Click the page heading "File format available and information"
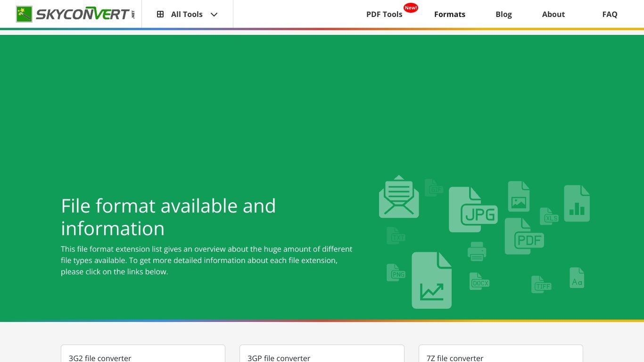The height and width of the screenshot is (362, 644). 168,217
